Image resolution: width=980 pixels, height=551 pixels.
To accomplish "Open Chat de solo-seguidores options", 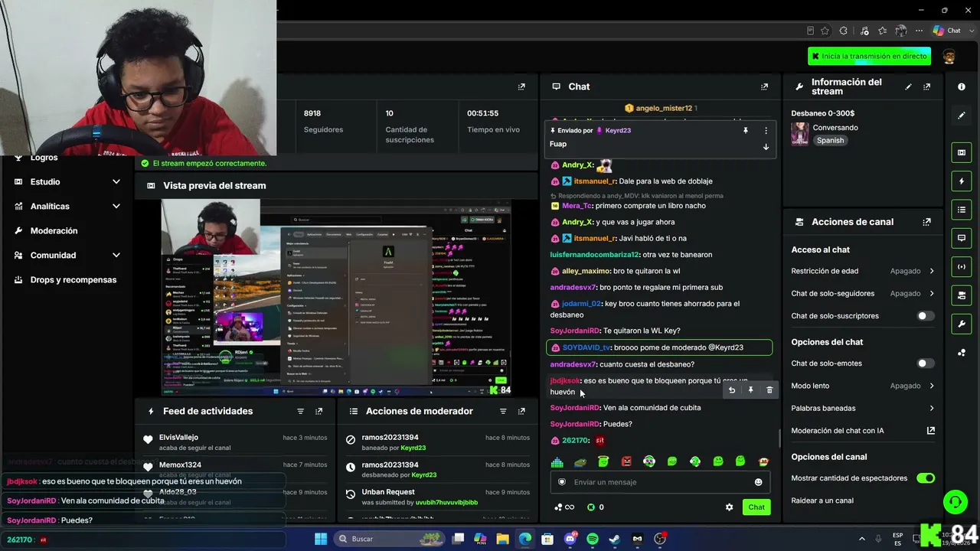I will coord(863,294).
